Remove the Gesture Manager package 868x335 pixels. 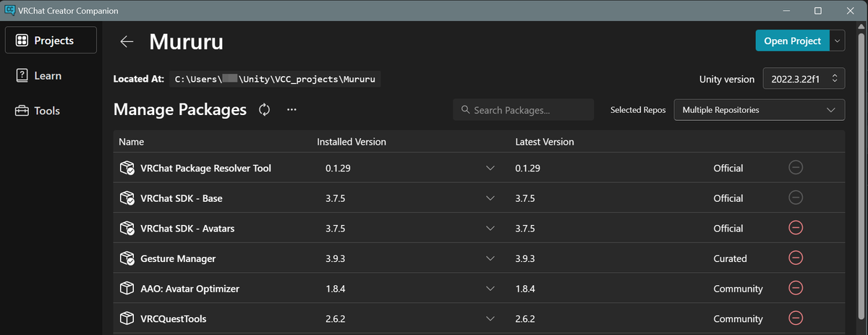click(795, 258)
